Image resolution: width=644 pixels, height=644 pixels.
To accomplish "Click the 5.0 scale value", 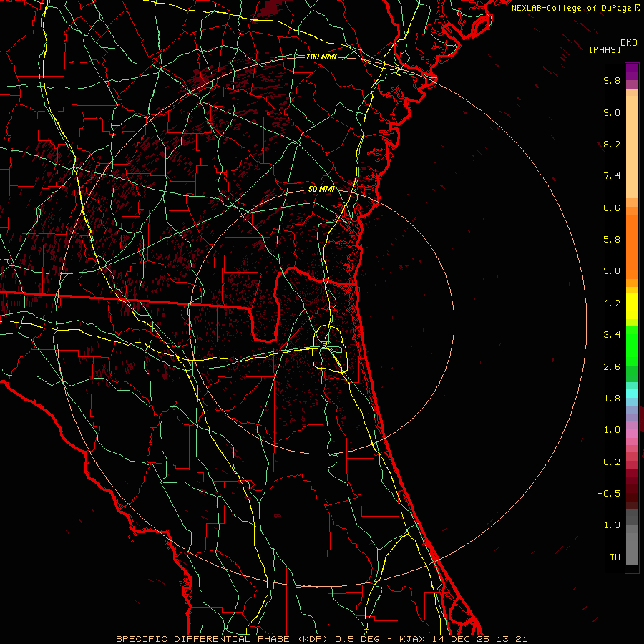I will pyautogui.click(x=612, y=271).
